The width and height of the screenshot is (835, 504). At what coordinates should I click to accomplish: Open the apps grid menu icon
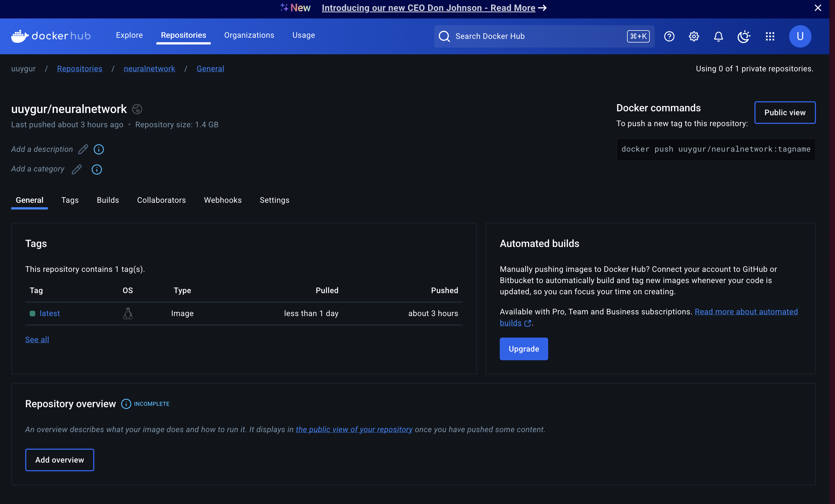[x=770, y=36]
